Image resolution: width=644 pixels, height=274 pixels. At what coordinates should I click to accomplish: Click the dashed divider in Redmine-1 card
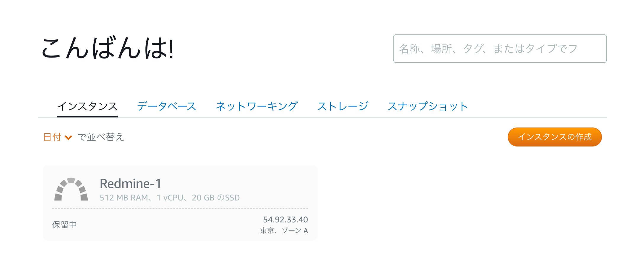coord(180,208)
